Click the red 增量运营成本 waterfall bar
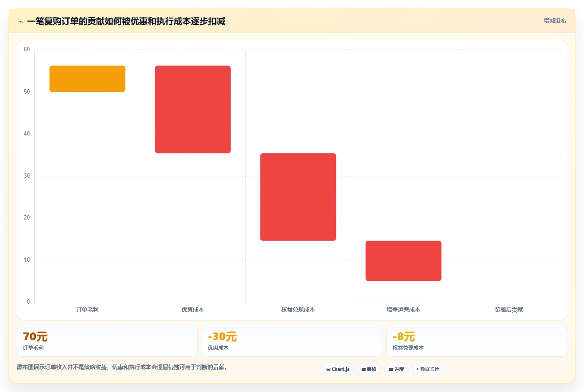Screen dimensions: 584x392 coord(403,261)
